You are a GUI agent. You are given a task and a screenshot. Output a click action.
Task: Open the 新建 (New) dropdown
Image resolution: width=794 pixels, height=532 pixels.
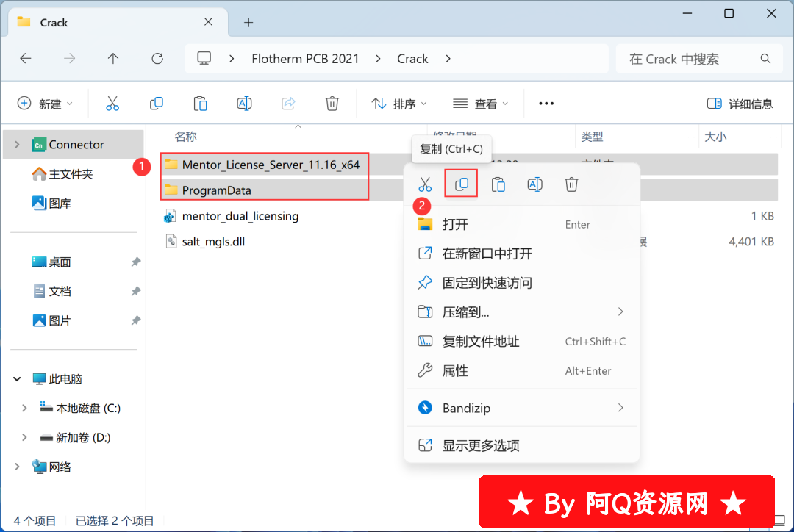pyautogui.click(x=45, y=104)
